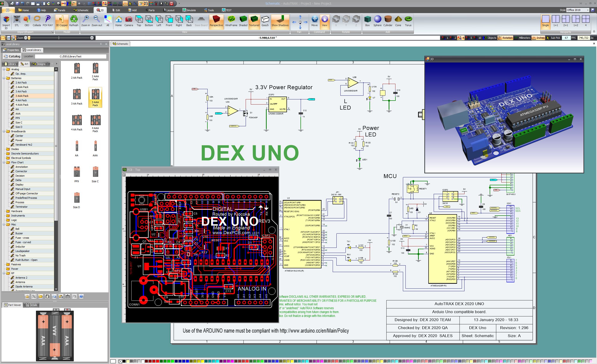This screenshot has height=364, width=597.
Task: Toggle Inches units
Action: (538, 38)
